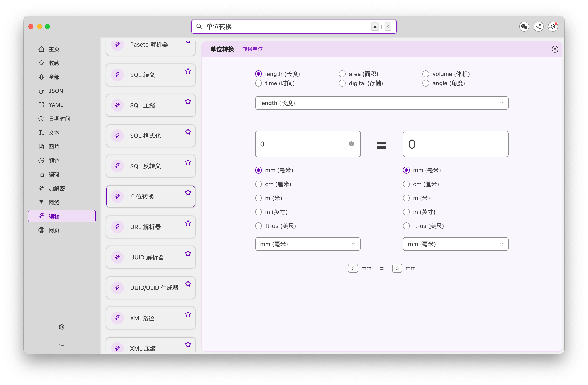Open the SQL 反转义 tool card

point(151,166)
